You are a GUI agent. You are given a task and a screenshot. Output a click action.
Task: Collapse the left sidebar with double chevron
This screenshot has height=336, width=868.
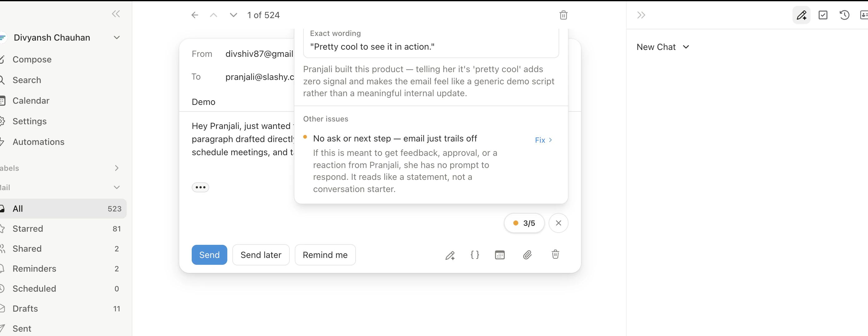[116, 14]
